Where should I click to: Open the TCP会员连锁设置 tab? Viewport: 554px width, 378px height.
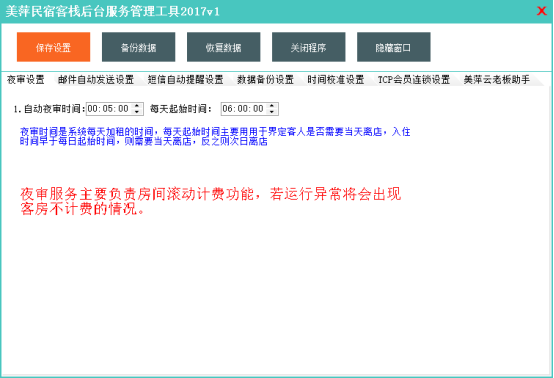[x=414, y=79]
